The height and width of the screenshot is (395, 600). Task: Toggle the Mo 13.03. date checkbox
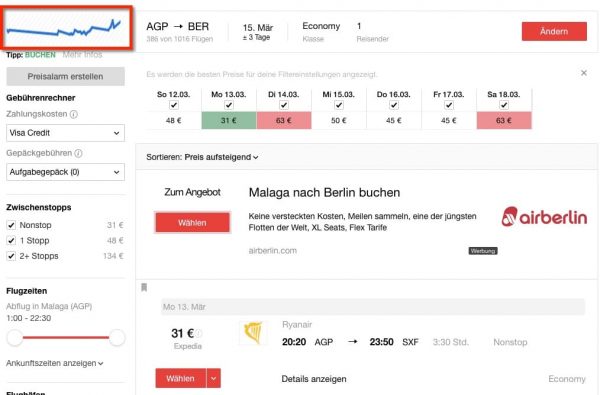click(x=229, y=105)
